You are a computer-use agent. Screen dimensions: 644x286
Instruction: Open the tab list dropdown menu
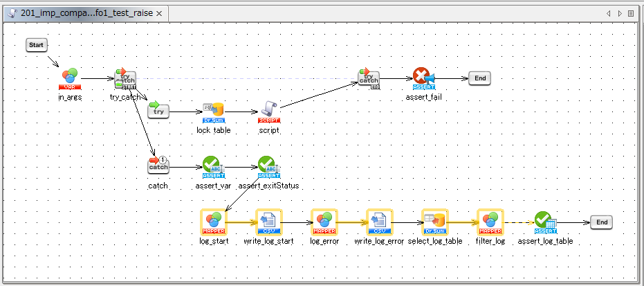[631, 13]
